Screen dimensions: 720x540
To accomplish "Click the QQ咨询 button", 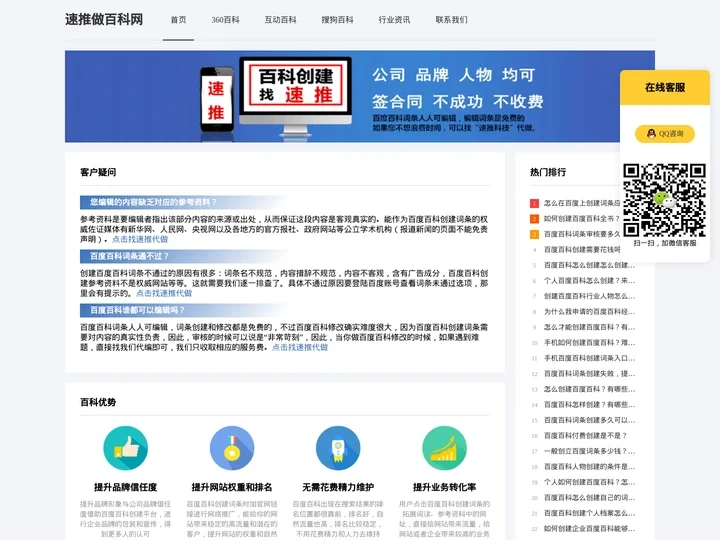I will pos(664,134).
